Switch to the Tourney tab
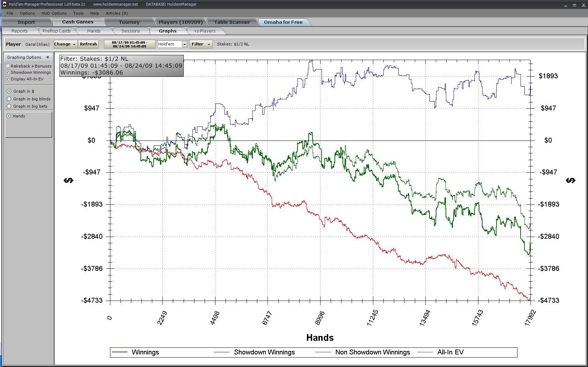Image resolution: width=588 pixels, height=367 pixels. (129, 22)
